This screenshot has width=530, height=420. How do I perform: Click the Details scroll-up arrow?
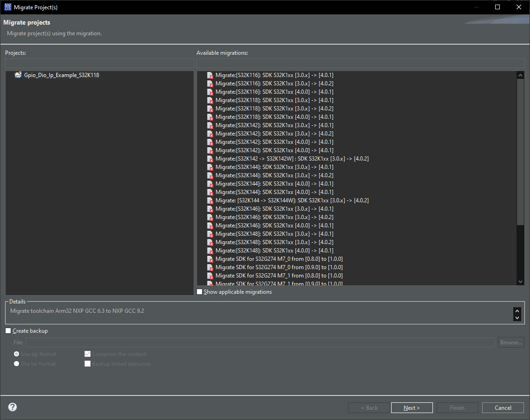(517, 311)
